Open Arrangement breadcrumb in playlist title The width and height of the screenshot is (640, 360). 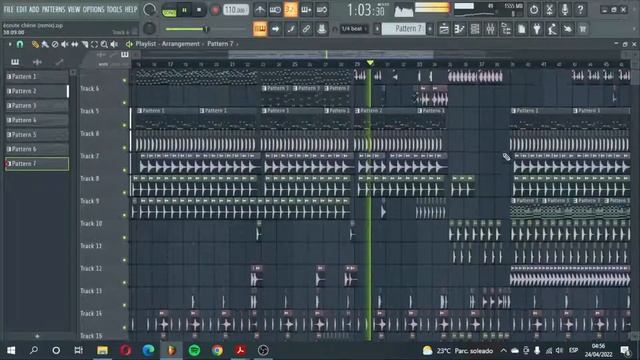click(x=181, y=44)
